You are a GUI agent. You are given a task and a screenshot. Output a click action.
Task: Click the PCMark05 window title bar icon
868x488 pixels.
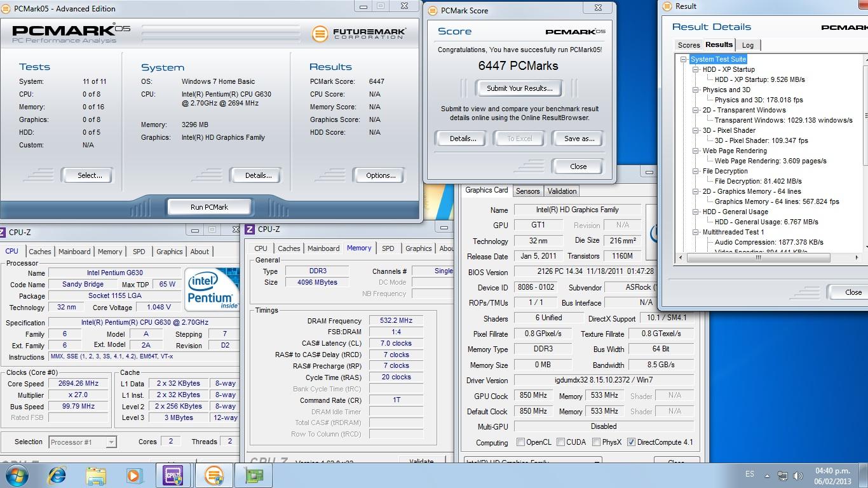coord(6,8)
